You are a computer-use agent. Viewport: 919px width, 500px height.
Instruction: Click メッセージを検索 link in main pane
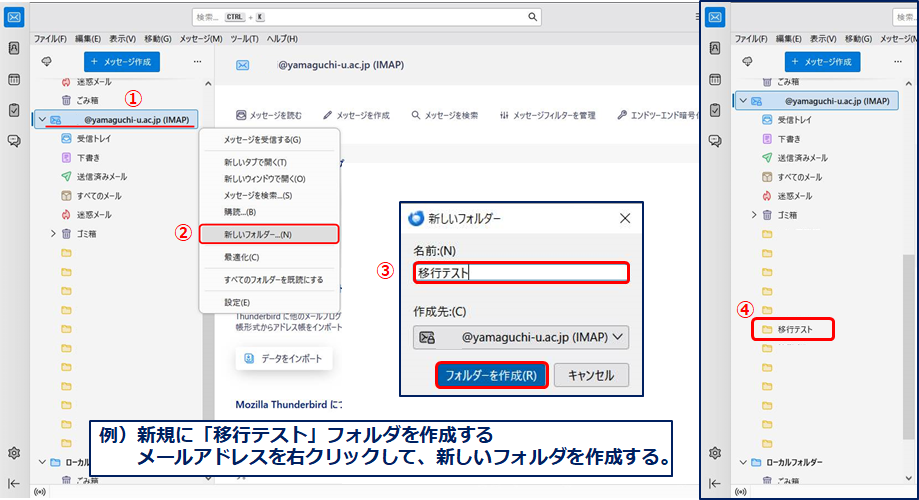[444, 115]
